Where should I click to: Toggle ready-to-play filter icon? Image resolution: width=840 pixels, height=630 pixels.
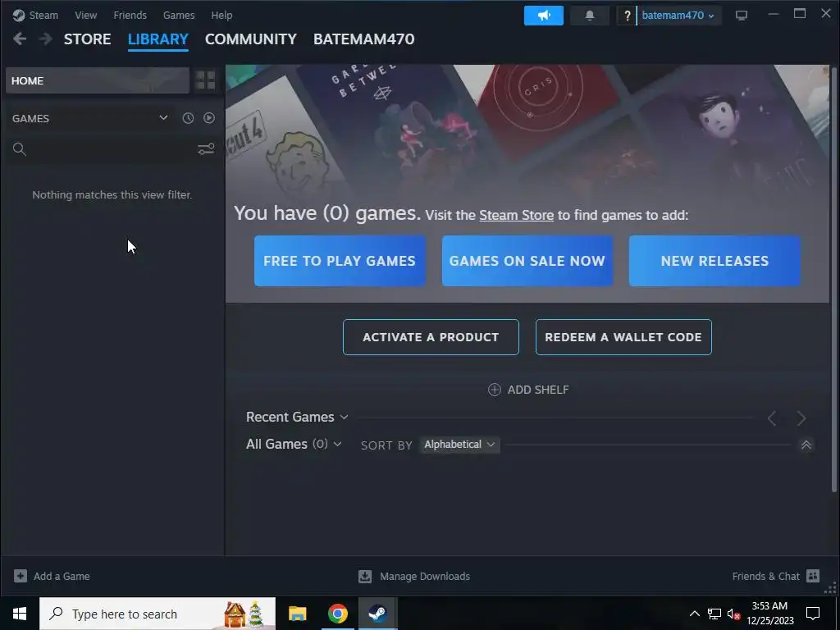209,118
